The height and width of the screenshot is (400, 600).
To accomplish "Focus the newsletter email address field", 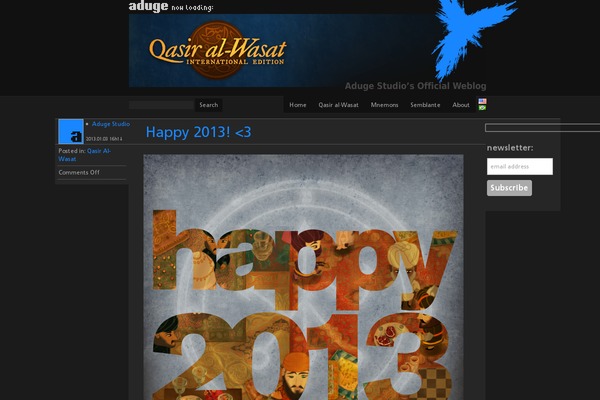I will tap(520, 167).
